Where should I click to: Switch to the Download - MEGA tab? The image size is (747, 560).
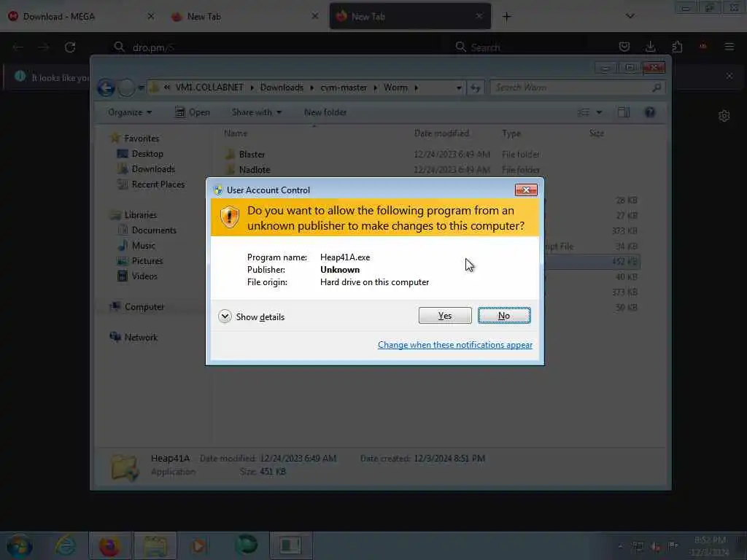[x=81, y=17]
